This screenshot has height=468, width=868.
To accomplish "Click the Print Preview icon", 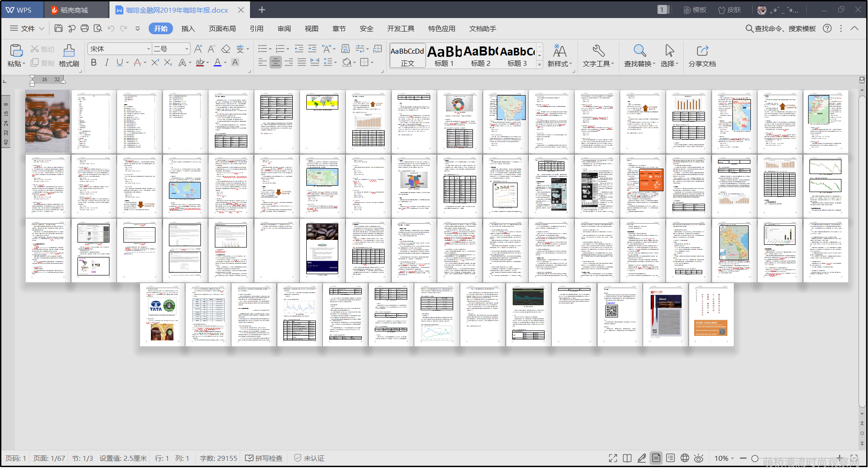I will [98, 28].
